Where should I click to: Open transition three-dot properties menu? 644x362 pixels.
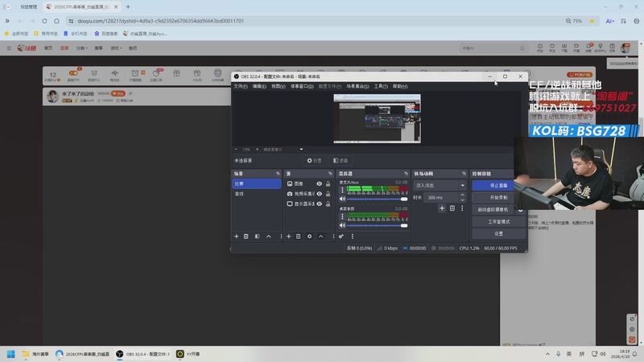462,208
